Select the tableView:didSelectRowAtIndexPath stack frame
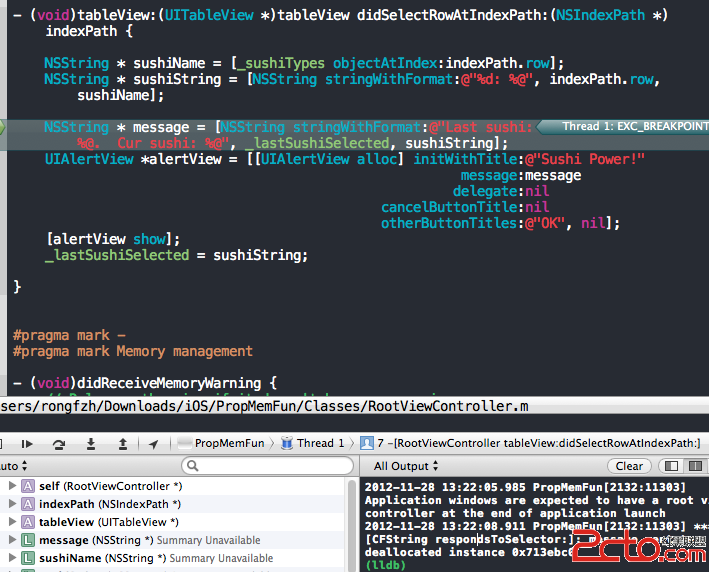The height and width of the screenshot is (572, 709). tap(535, 443)
